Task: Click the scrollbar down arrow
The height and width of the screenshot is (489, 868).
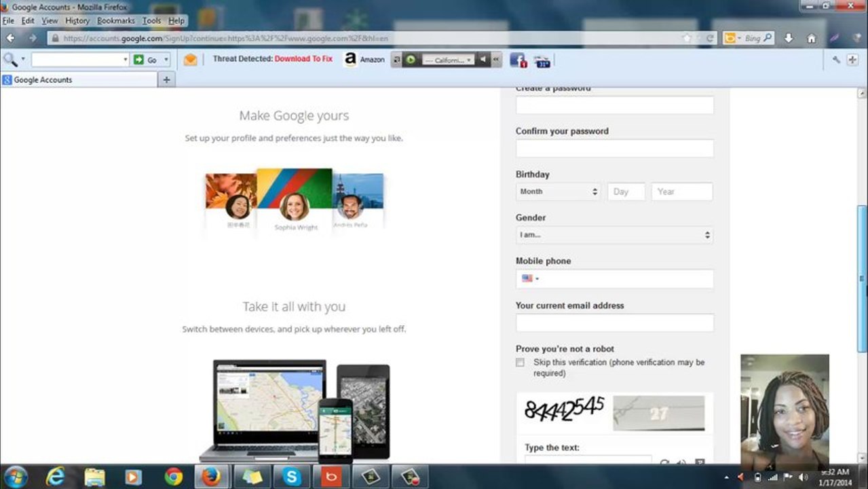Action: (x=862, y=459)
